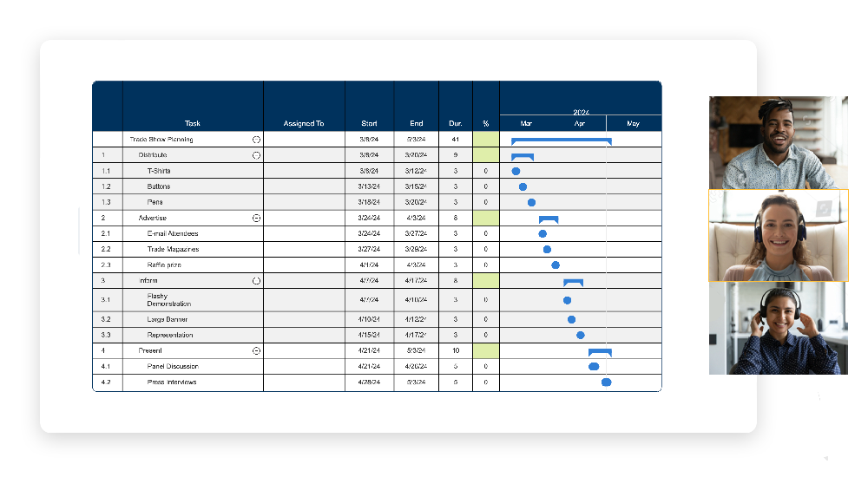The height and width of the screenshot is (477, 868).
Task: Select the Panel Discussion Gantt bar
Action: pos(594,366)
